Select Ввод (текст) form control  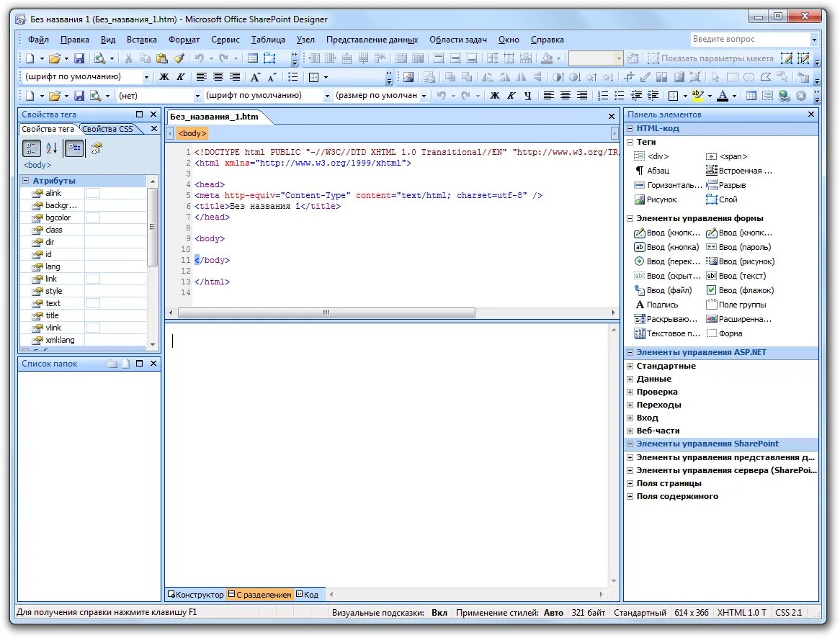coord(736,277)
